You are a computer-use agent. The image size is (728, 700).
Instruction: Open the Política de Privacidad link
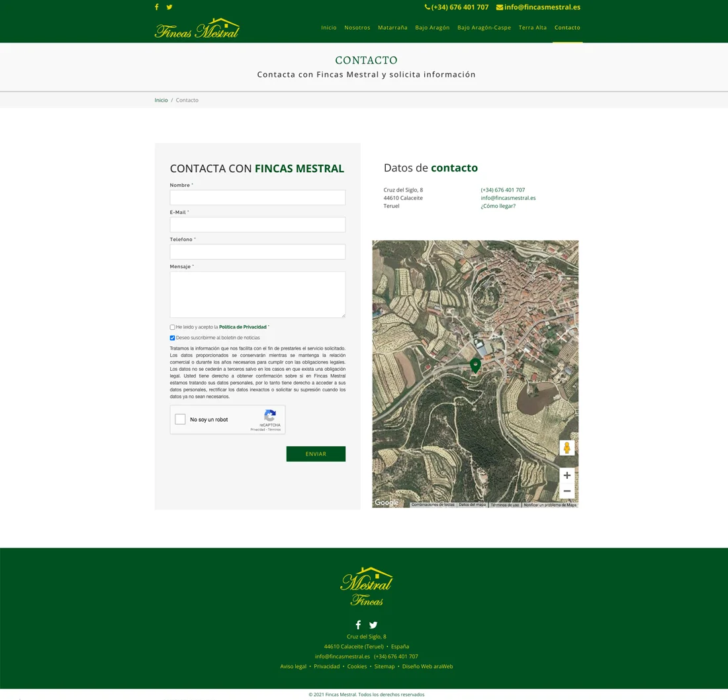pyautogui.click(x=243, y=327)
